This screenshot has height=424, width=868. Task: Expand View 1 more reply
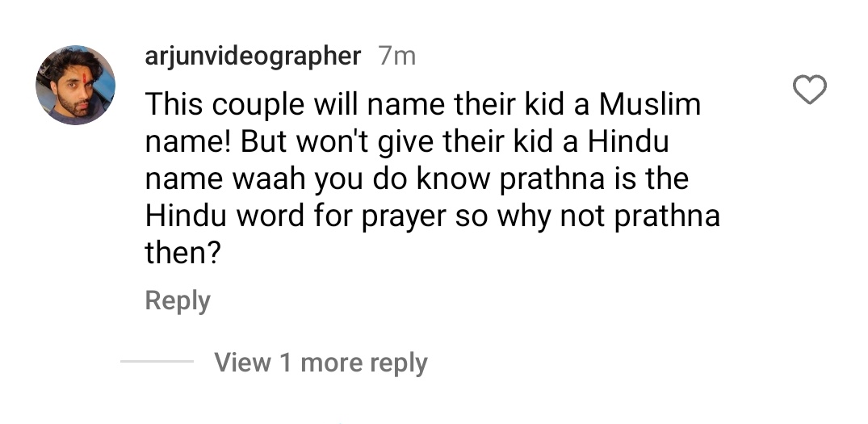click(321, 363)
